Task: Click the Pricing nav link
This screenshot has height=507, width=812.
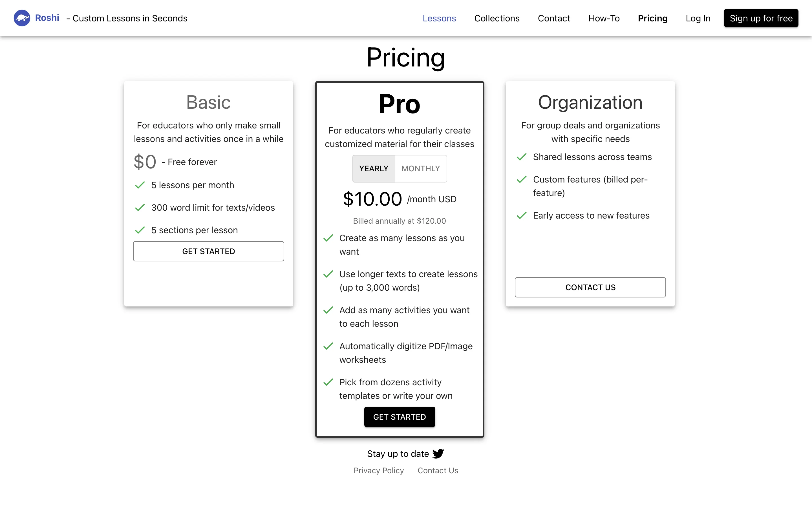Action: point(653,18)
